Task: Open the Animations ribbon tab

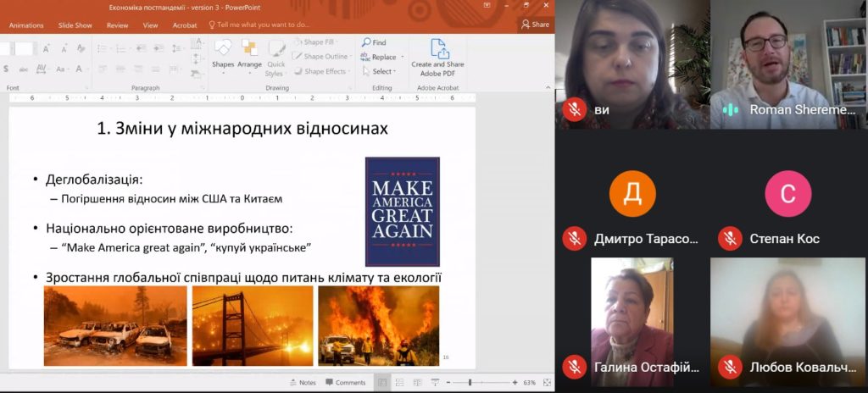Action: [25, 25]
